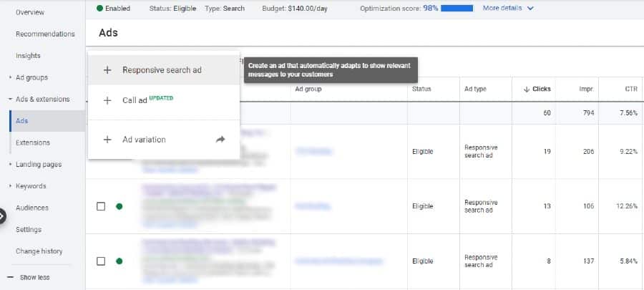Collapse sidebar with Show less
The image size is (644, 290).
29,277
